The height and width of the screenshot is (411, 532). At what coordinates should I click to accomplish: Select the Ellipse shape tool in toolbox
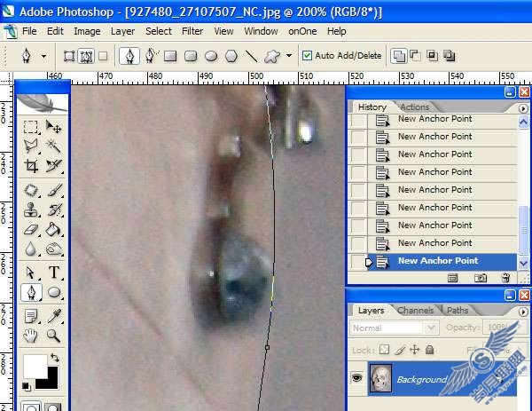pos(53,292)
